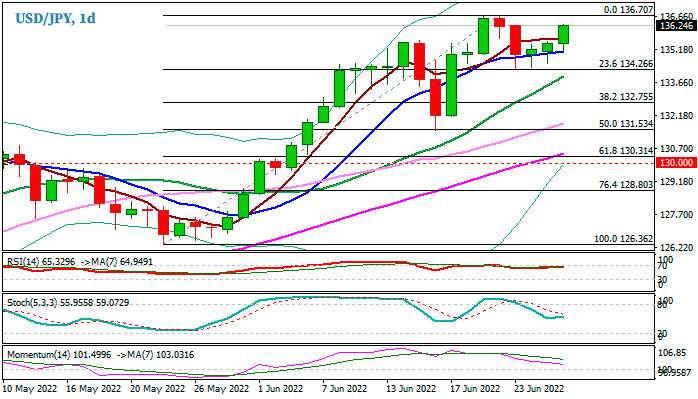Select the 0.0 136.707 Fibonacci level label
The width and height of the screenshot is (698, 399).
[628, 10]
